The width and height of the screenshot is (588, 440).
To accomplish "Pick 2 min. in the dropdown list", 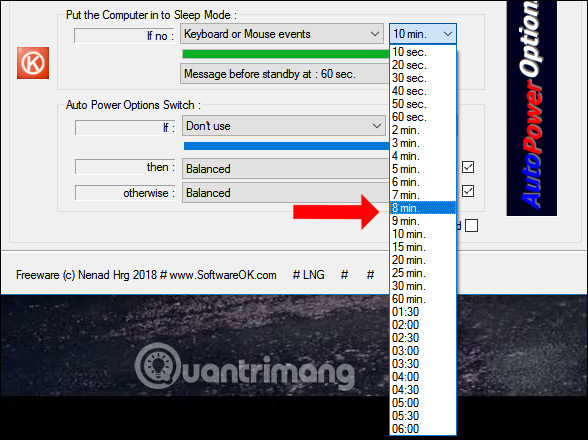I will point(423,130).
